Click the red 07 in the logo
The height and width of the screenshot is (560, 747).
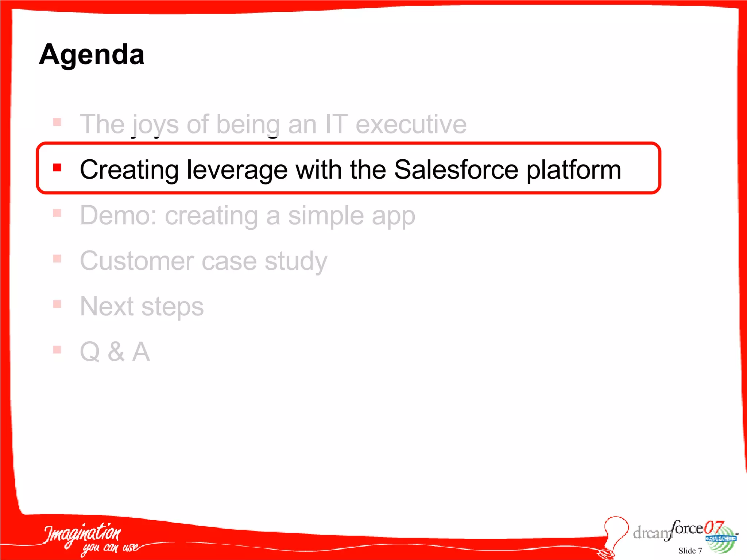[x=713, y=527]
